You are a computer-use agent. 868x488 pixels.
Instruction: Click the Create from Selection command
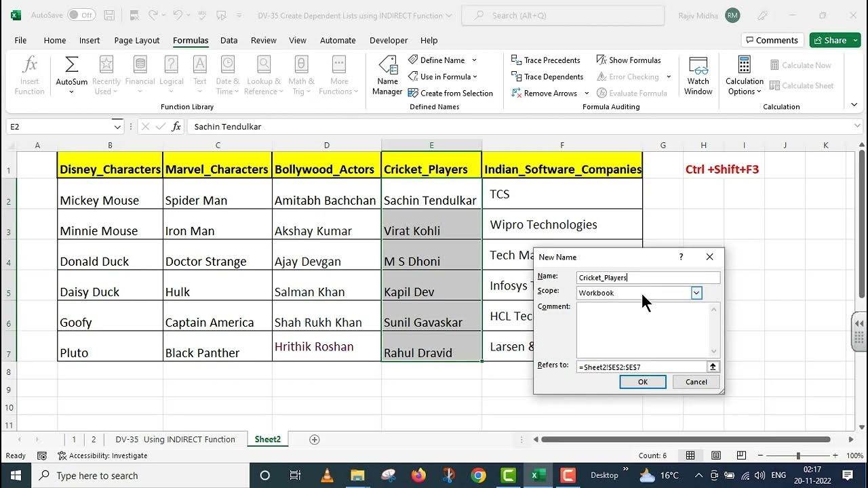pos(451,93)
